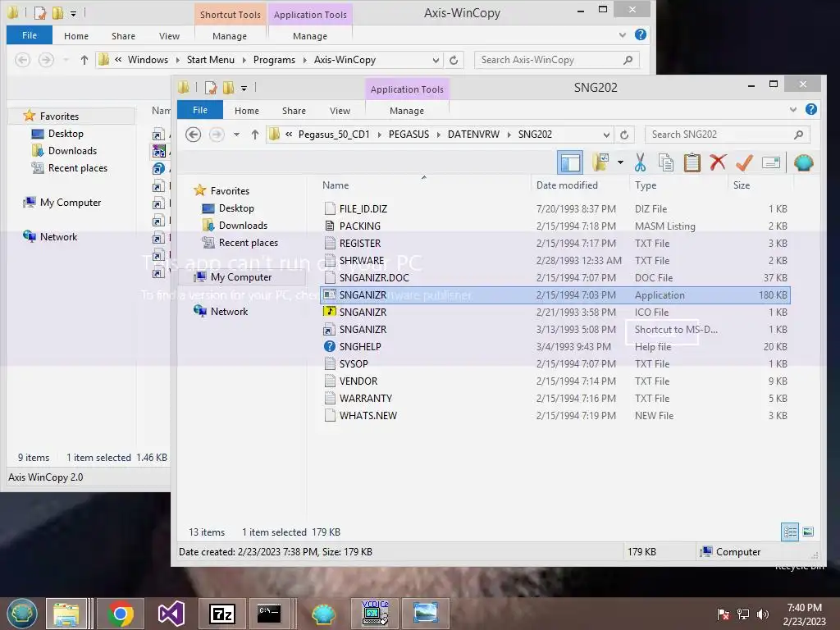Refresh the Axis-WinCopy folder
Screen dimensions: 840x630
point(453,60)
